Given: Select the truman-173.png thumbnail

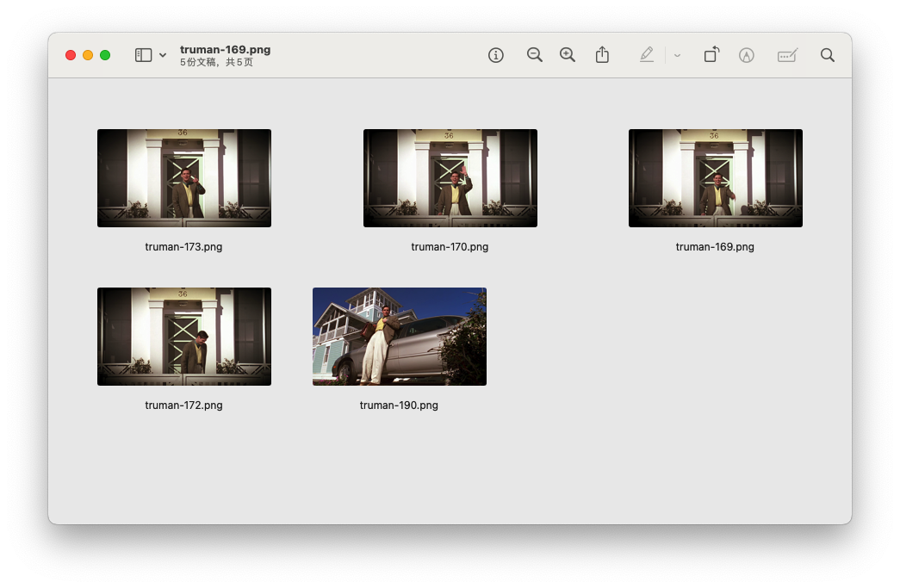Looking at the screenshot, I should point(184,178).
